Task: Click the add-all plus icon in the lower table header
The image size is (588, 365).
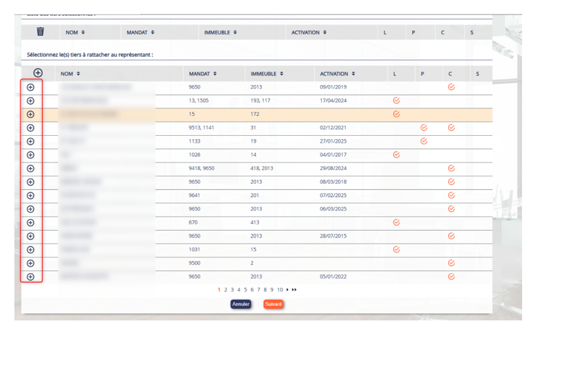Action: [x=38, y=73]
